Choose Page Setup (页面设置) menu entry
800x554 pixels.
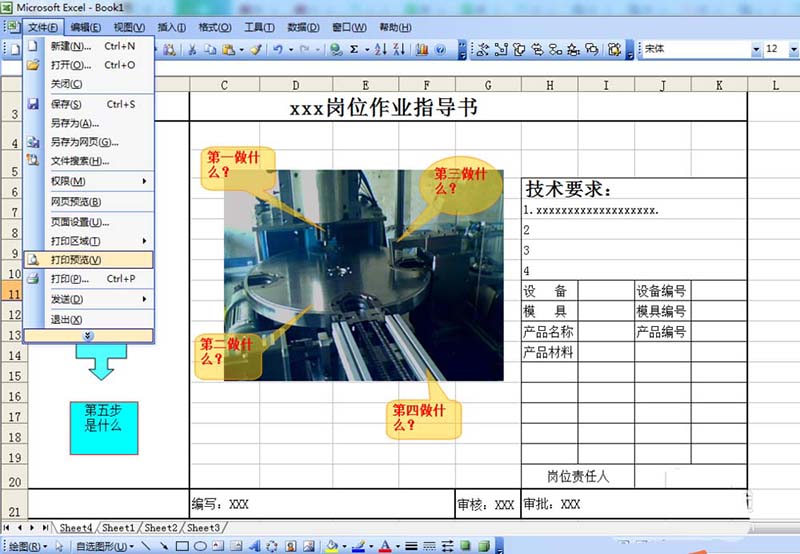coord(79,222)
